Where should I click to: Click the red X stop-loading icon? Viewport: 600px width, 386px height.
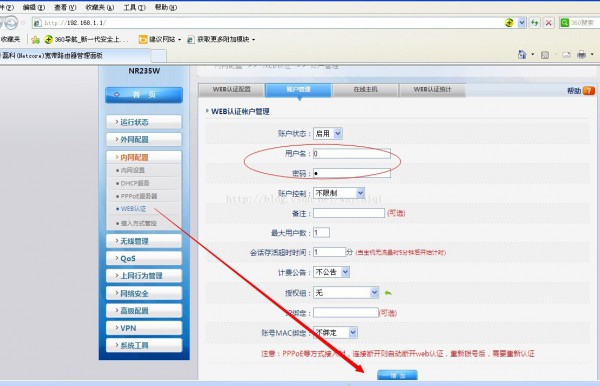(548, 23)
